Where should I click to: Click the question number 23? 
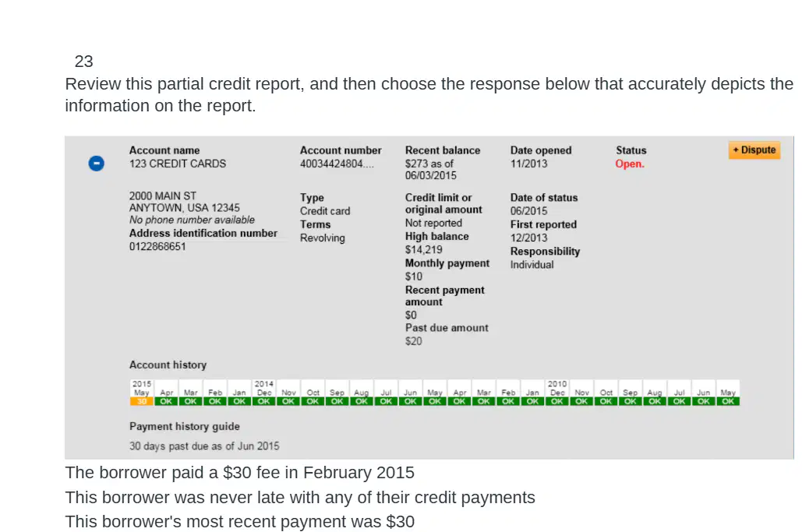pos(84,62)
